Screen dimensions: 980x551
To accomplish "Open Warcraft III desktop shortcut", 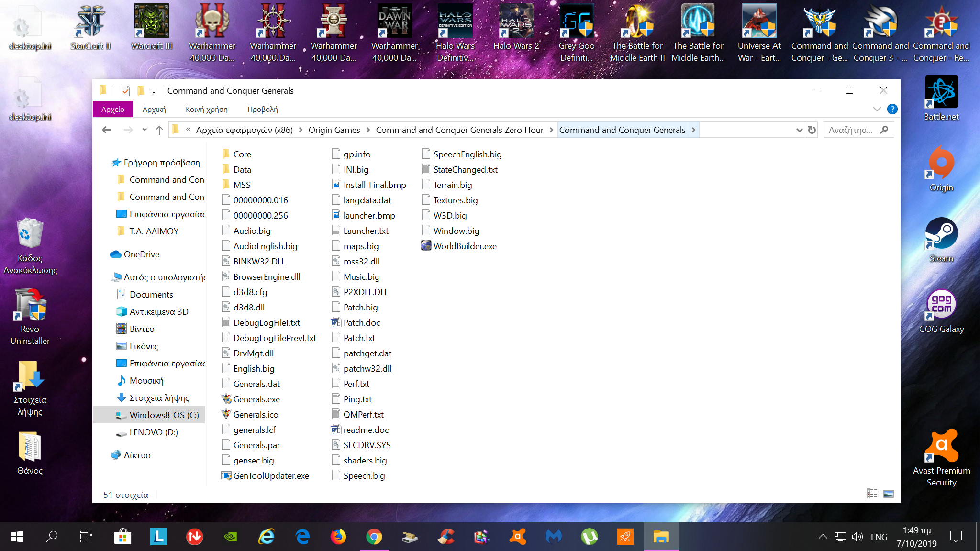I will (x=151, y=28).
